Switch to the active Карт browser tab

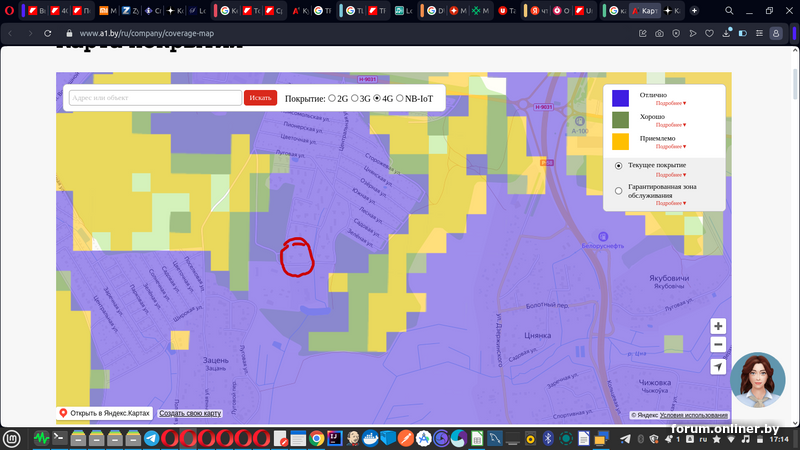point(645,11)
